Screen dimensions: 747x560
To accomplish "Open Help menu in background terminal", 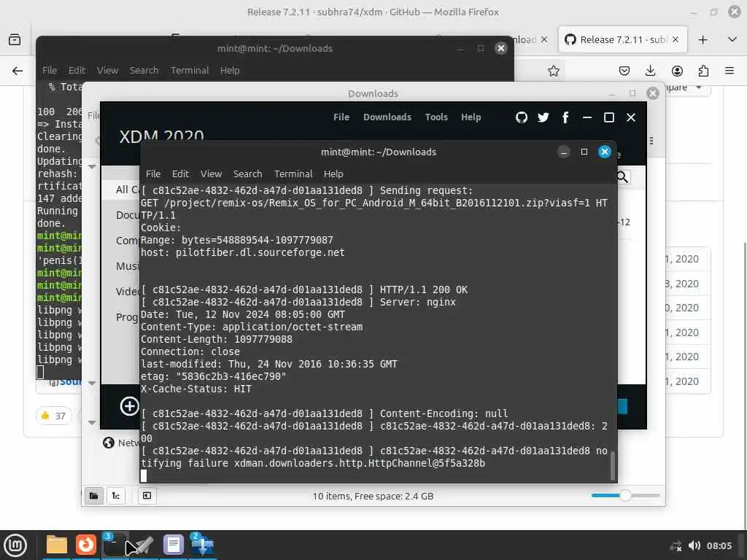I will (x=230, y=71).
